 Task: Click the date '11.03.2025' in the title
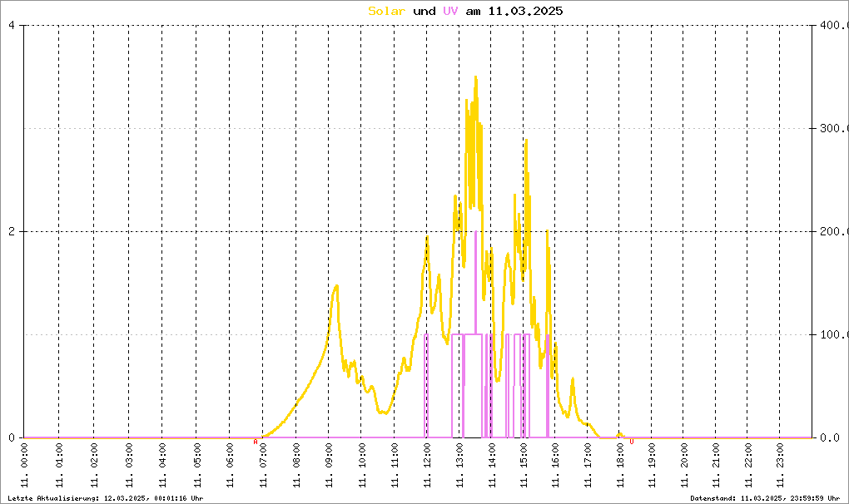525,11
